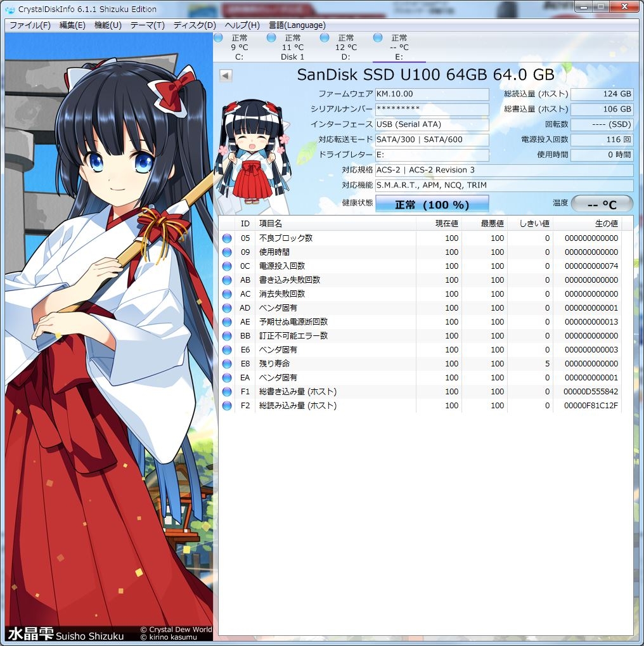Click status orb for 05 不良ブロック数
Image resolution: width=644 pixels, height=646 pixels.
click(227, 238)
